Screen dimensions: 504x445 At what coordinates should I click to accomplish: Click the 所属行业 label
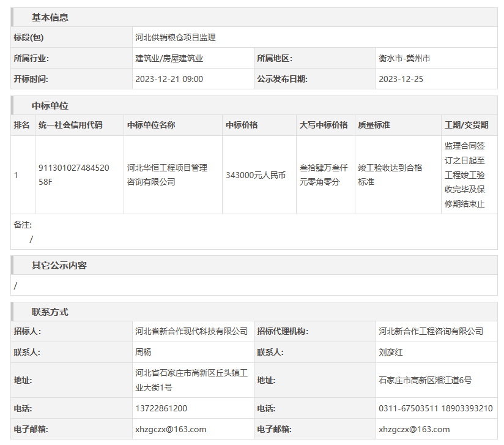click(x=31, y=58)
